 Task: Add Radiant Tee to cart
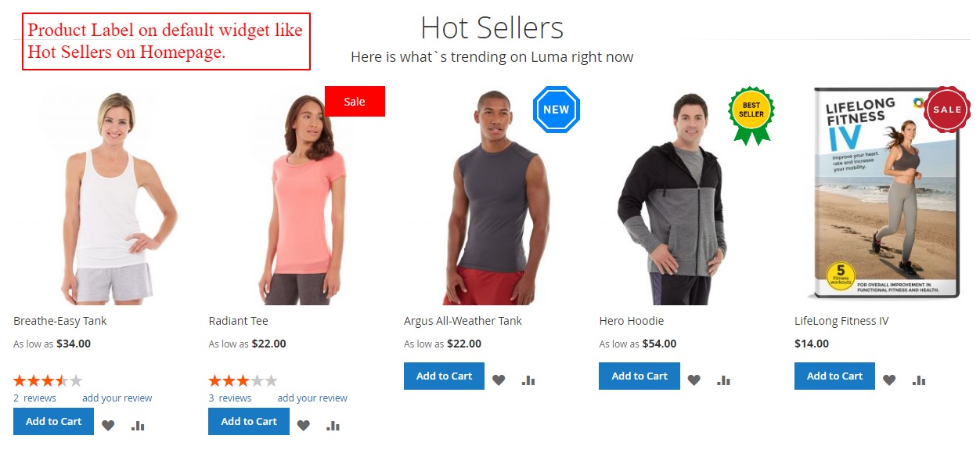[249, 421]
